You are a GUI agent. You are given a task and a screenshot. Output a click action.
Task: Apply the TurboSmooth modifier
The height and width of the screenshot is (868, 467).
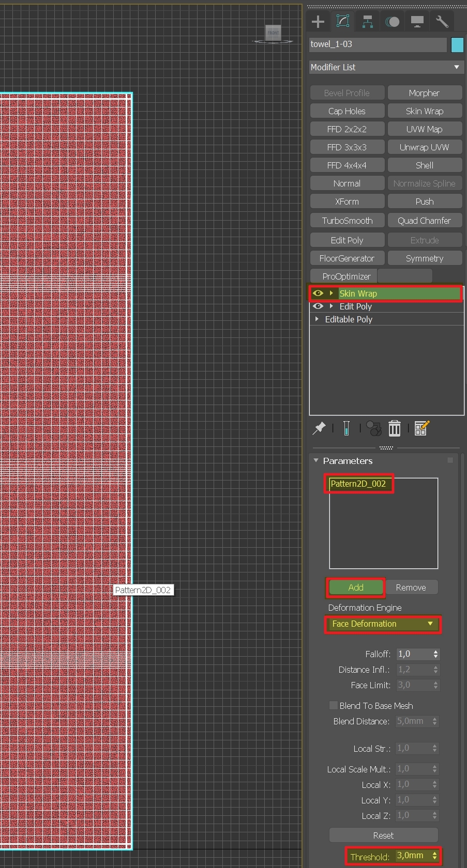(347, 221)
